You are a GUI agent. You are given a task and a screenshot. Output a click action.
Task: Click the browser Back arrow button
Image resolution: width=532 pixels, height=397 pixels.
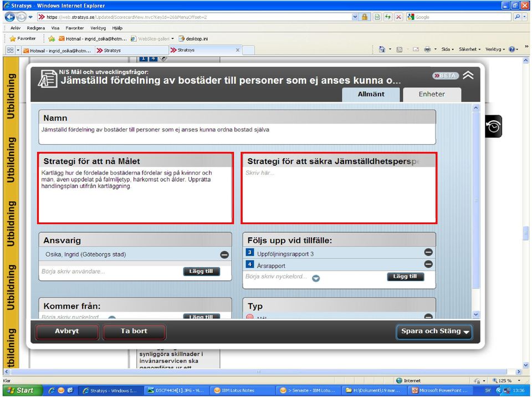point(9,17)
